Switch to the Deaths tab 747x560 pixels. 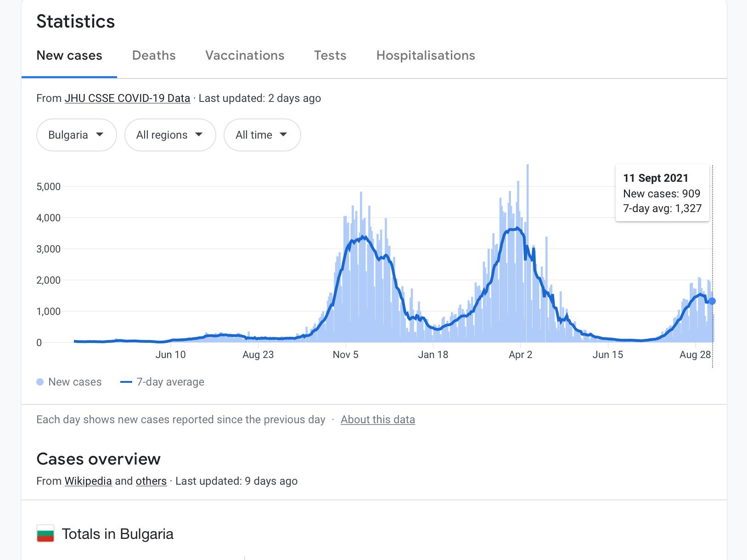[x=154, y=56]
